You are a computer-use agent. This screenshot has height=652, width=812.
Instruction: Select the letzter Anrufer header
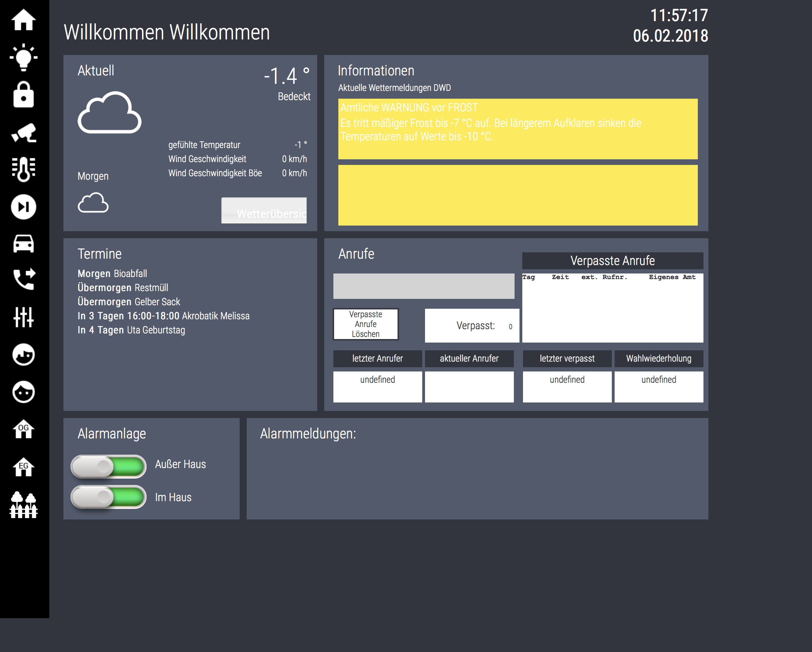pos(377,358)
